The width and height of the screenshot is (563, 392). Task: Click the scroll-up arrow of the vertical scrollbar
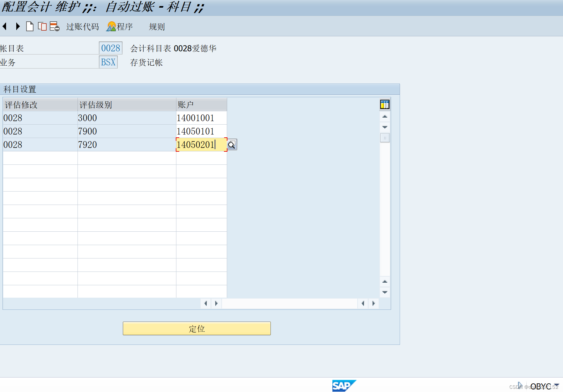click(x=385, y=117)
